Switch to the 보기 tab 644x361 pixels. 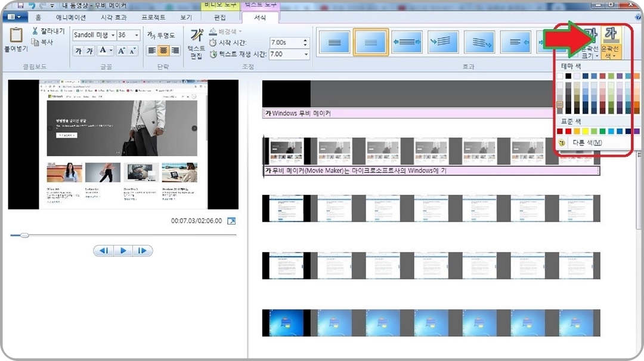pyautogui.click(x=186, y=17)
